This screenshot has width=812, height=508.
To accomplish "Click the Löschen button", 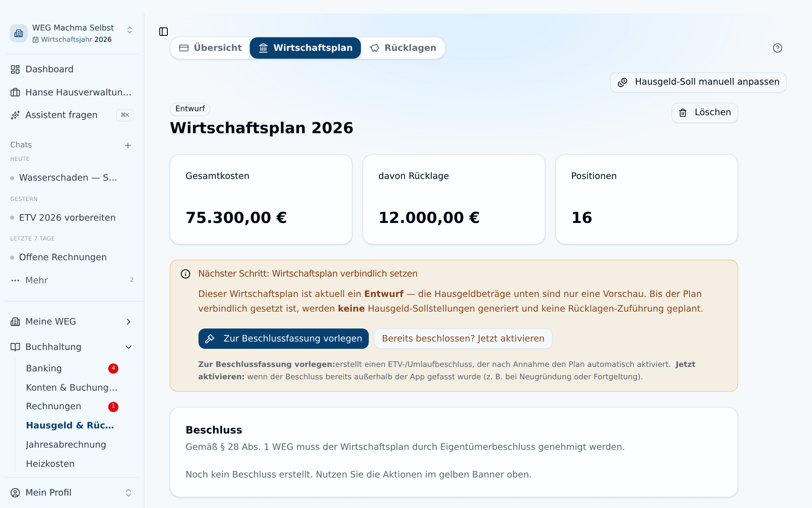I will [705, 113].
